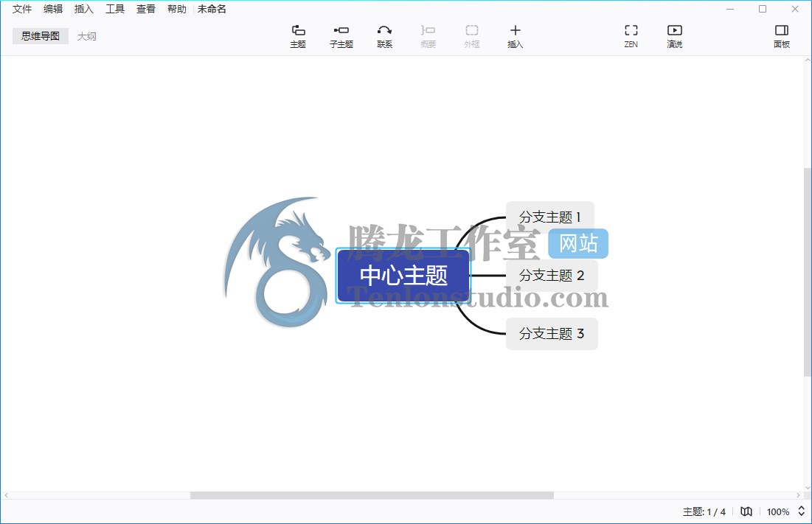This screenshot has height=524, width=812.
Task: Open the 工具 menu
Action: (115, 9)
